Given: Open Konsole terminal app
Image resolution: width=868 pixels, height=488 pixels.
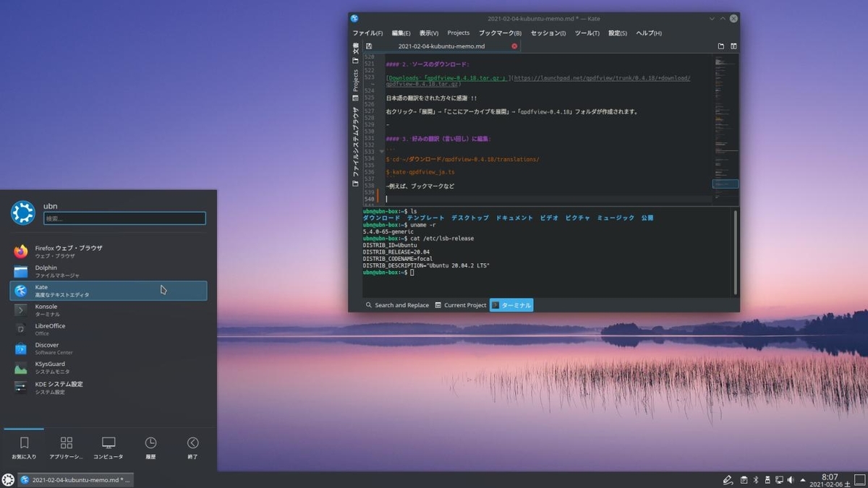Looking at the screenshot, I should tap(109, 310).
